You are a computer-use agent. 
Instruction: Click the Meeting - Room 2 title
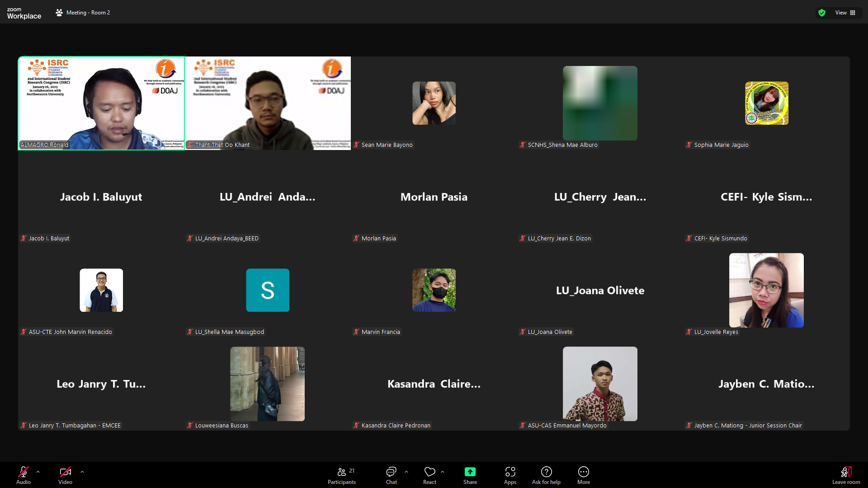pyautogui.click(x=88, y=13)
